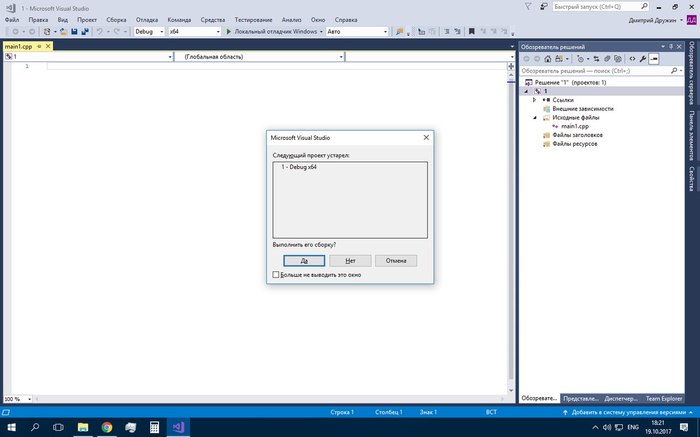Toggle pin on main1.cpp tab
Screen dimensions: 700x437
[39, 46]
